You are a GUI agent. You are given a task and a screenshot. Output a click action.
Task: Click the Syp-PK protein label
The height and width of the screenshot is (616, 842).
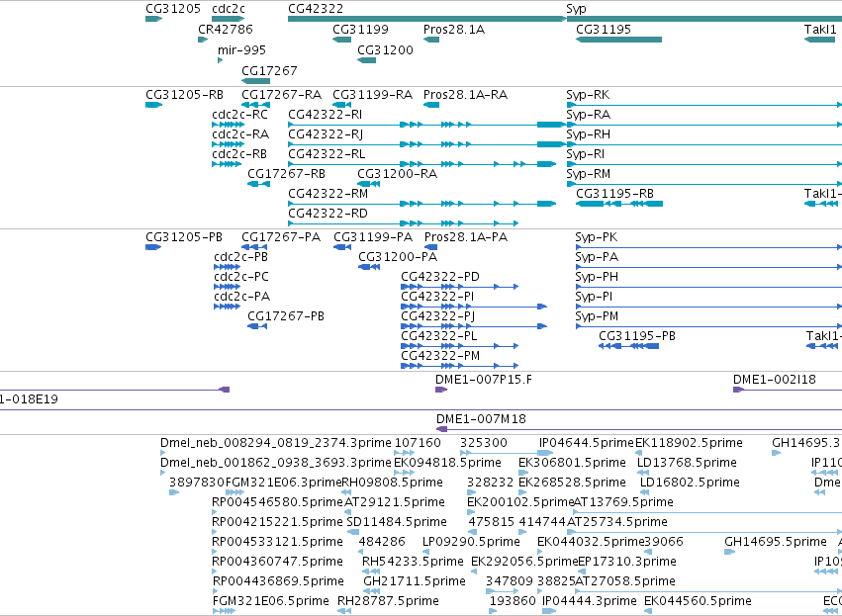[x=597, y=237]
